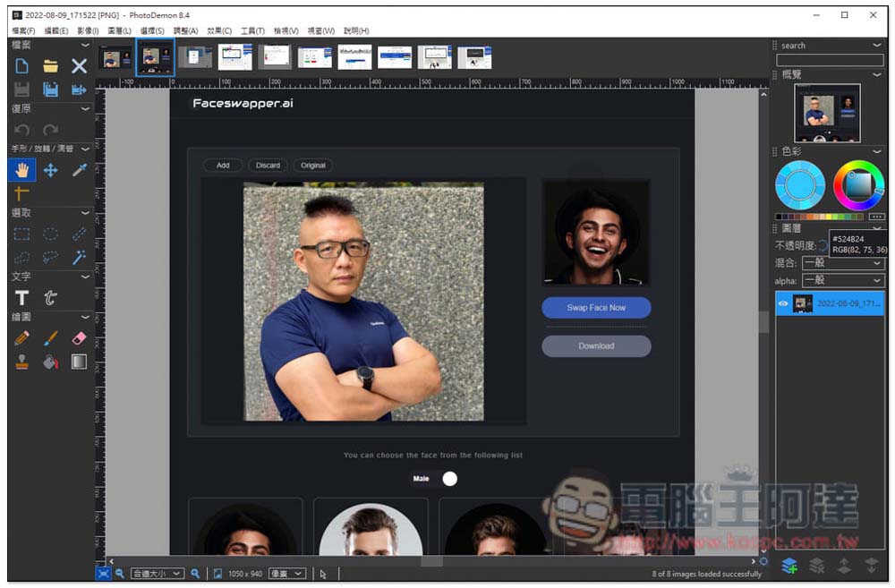The width and height of the screenshot is (895, 588).
Task: Collapse the 檔案 tool panel
Action: tap(85, 45)
